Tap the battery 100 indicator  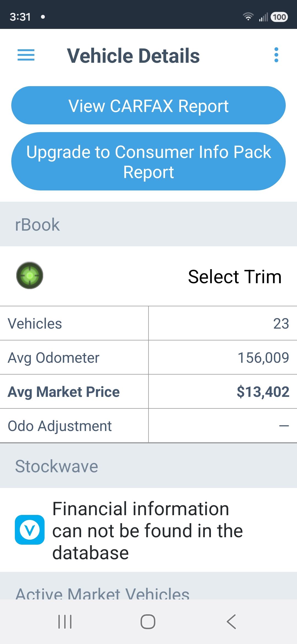point(279,17)
